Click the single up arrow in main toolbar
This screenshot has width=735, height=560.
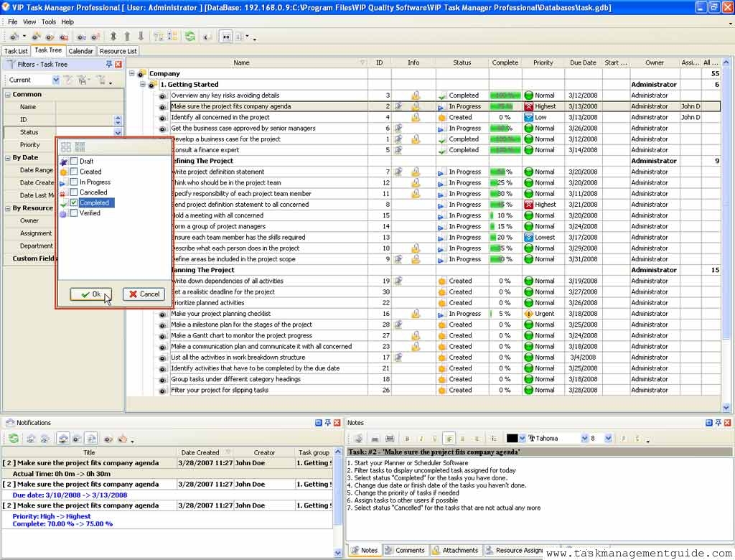pyautogui.click(x=127, y=37)
